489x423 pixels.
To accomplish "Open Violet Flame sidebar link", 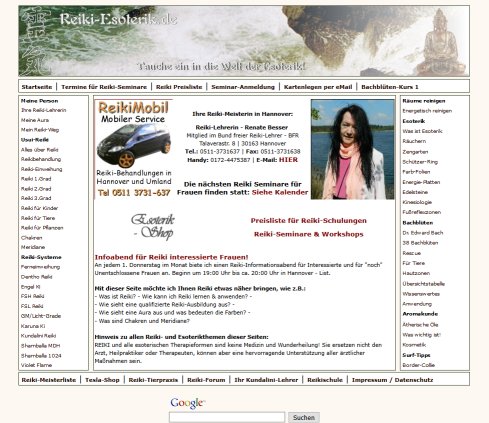I will coord(36,365).
